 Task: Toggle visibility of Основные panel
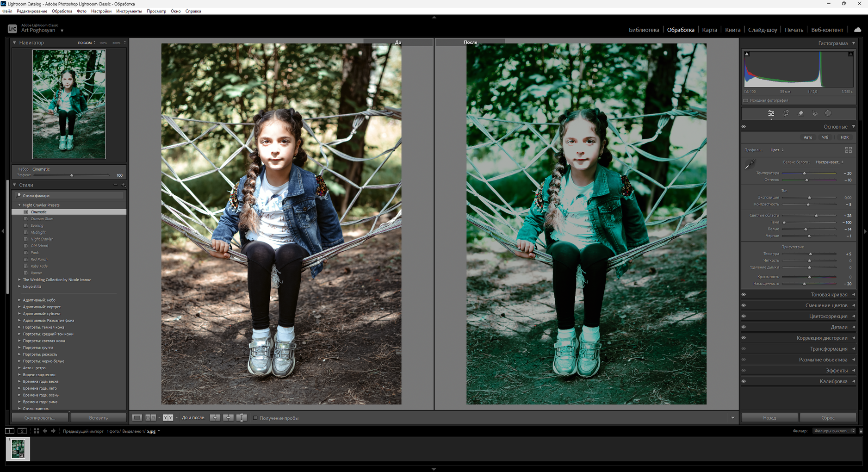click(744, 127)
